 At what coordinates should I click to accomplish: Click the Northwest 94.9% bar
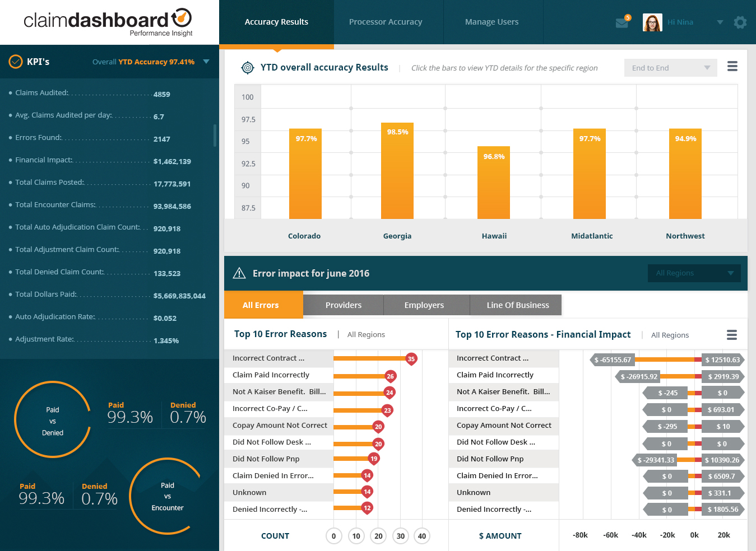coord(685,174)
